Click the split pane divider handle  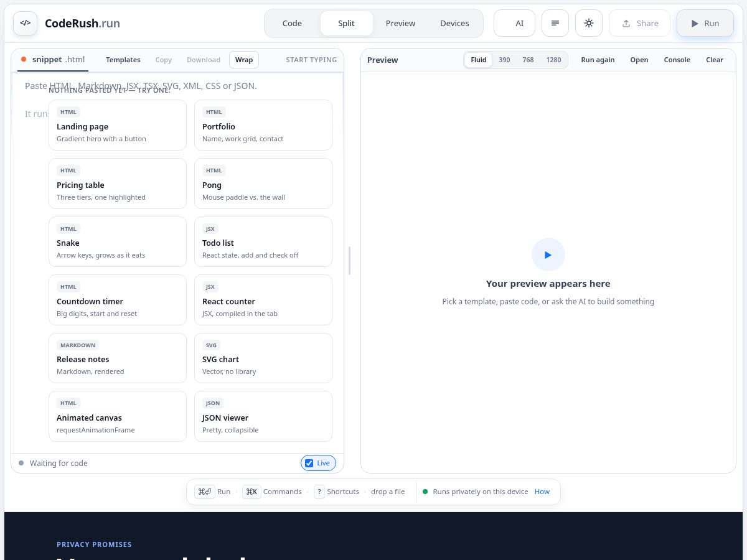coord(349,261)
